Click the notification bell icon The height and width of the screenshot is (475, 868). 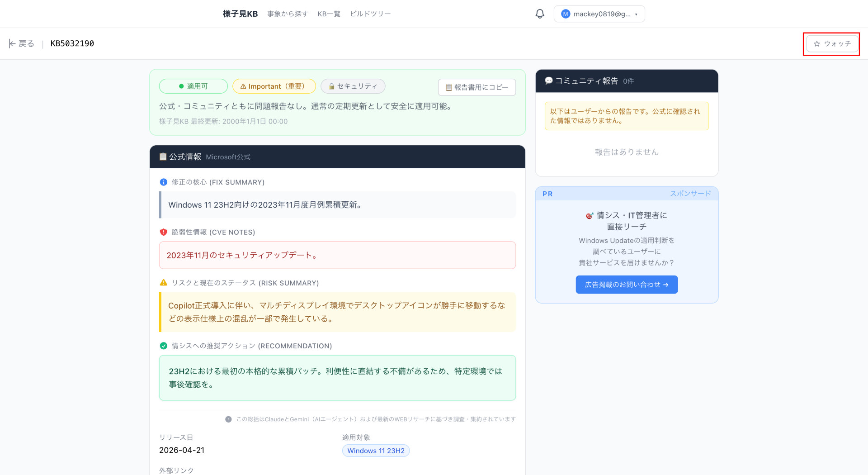(x=540, y=14)
